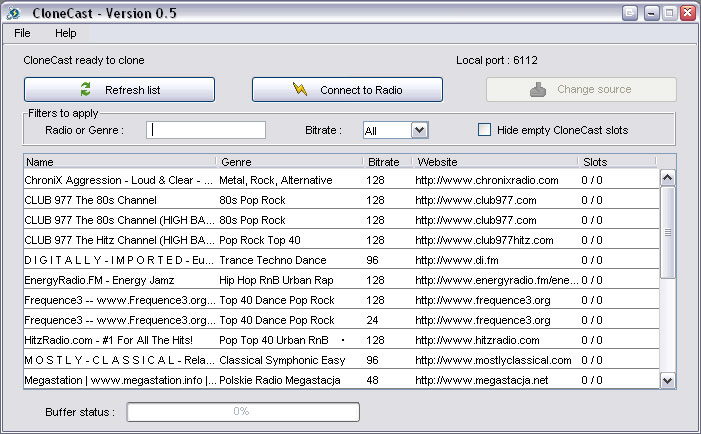Toggle Hide empty CloneCast slots checkbox
Viewport: 701px width, 434px height.
(x=484, y=130)
